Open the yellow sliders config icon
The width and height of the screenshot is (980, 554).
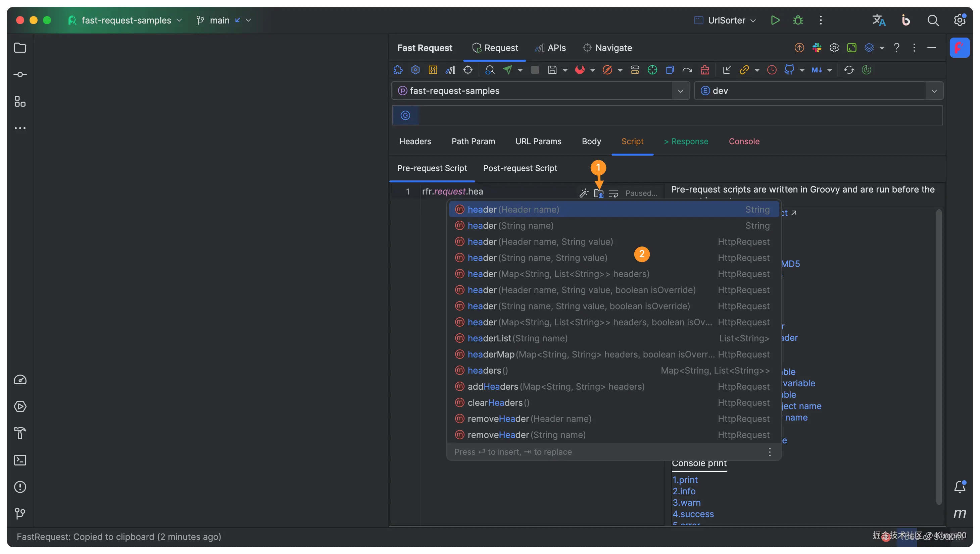[433, 70]
